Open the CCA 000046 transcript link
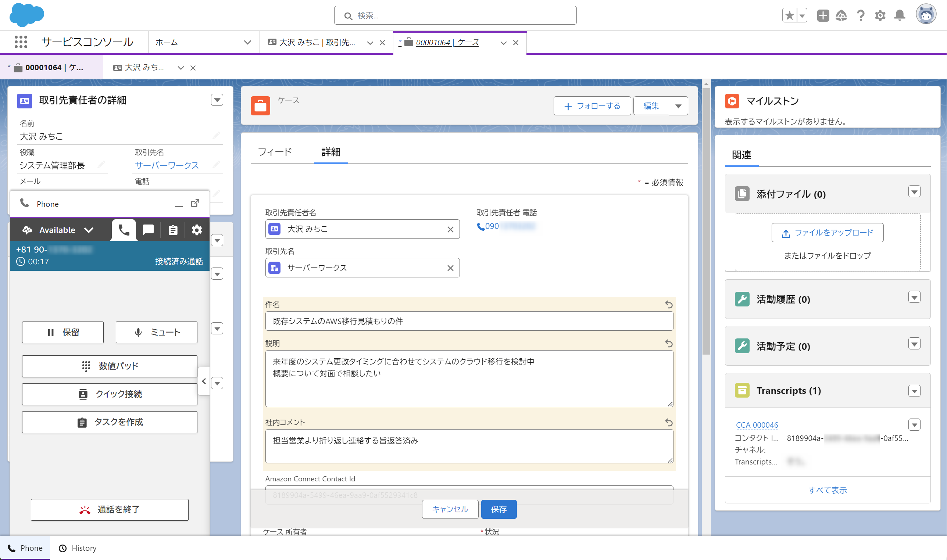Viewport: 947px width, 560px height. click(757, 425)
